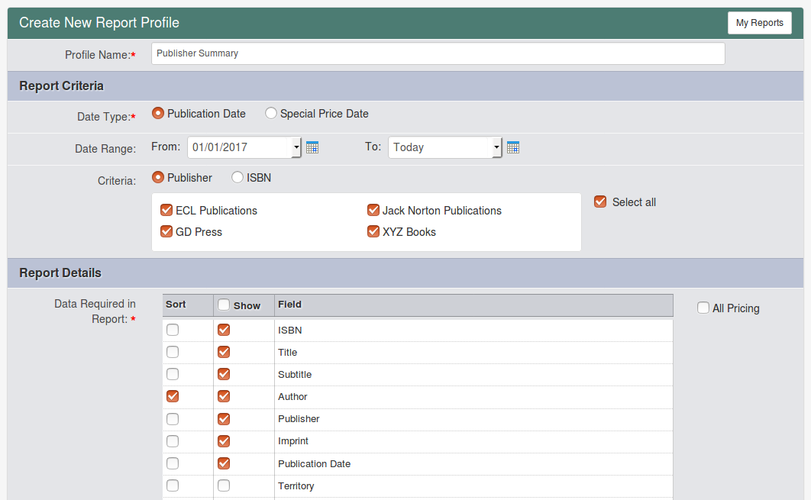Check the Show header checkbox for all fields
Image resolution: width=811 pixels, height=500 pixels.
pos(224,305)
